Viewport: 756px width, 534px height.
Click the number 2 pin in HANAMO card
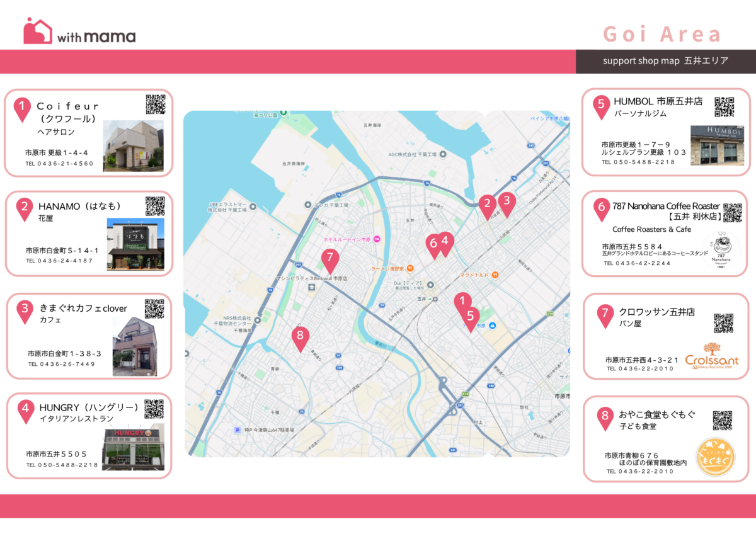(24, 209)
